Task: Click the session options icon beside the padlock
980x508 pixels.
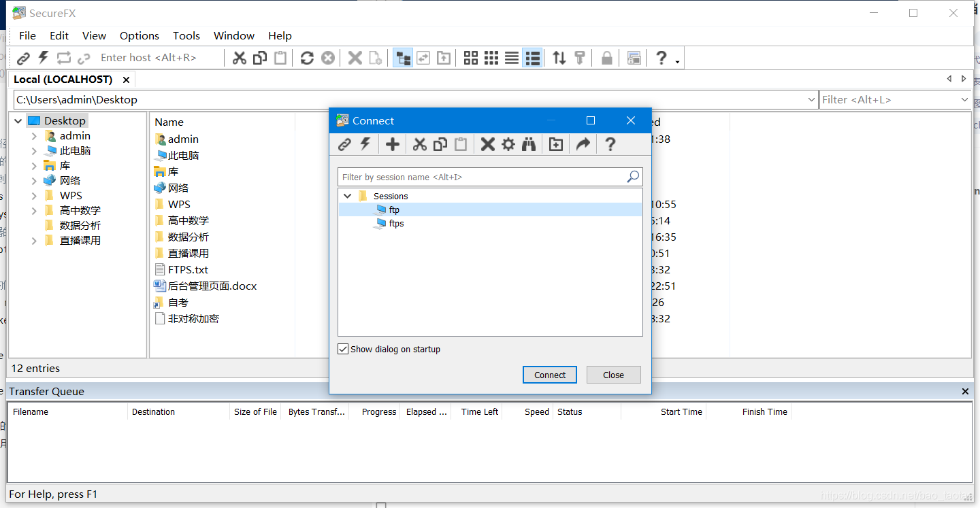Action: (634, 58)
